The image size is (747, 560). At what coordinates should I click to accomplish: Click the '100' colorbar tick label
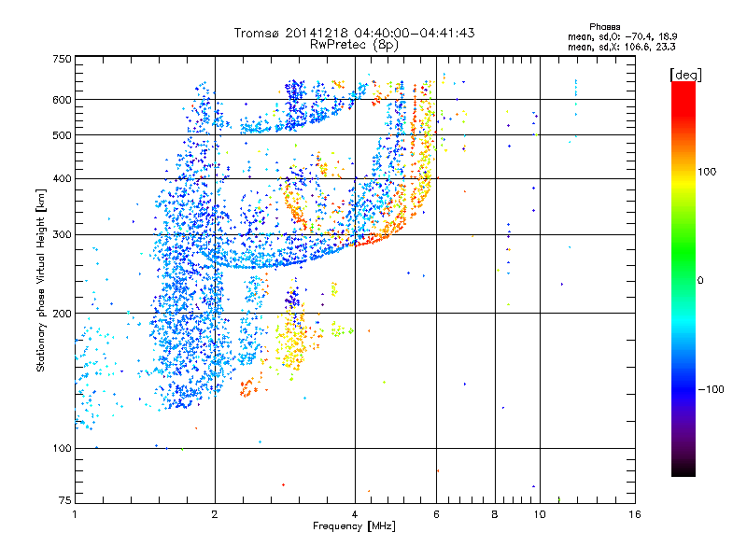[707, 172]
